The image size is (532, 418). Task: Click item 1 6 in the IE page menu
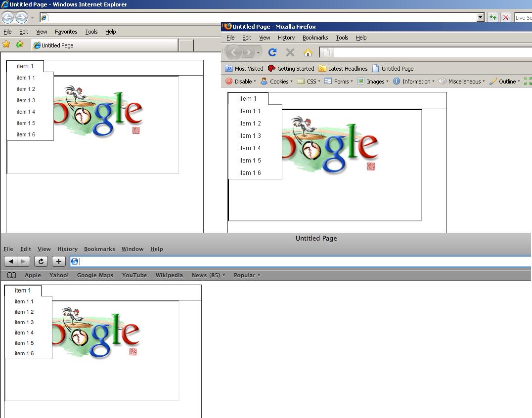point(26,134)
